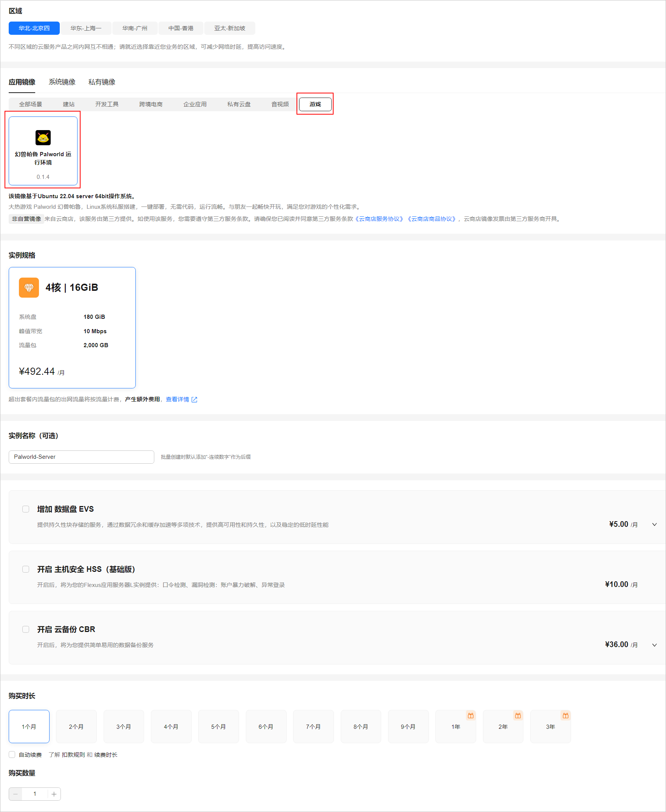Select the 华北-北京四 region
The image size is (666, 812).
pyautogui.click(x=34, y=28)
